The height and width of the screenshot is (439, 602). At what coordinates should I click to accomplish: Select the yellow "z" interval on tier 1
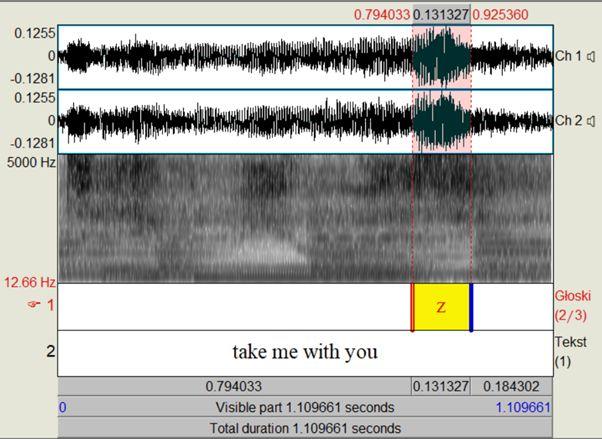click(x=441, y=307)
